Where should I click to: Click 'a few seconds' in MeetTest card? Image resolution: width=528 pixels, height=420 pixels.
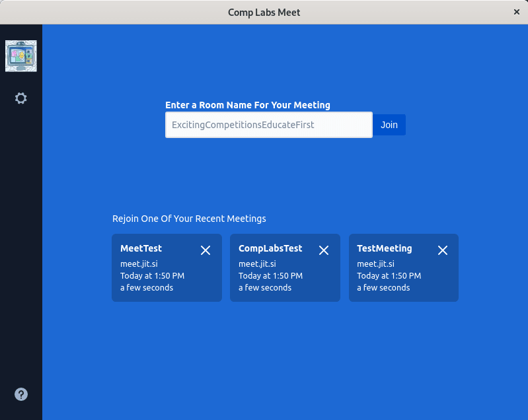coord(147,288)
